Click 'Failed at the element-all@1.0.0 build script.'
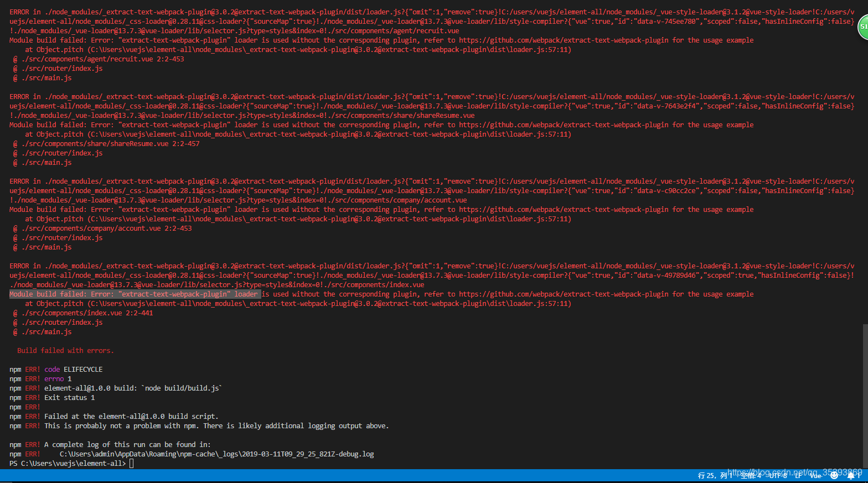Viewport: 868px width, 483px height. pyautogui.click(x=131, y=417)
